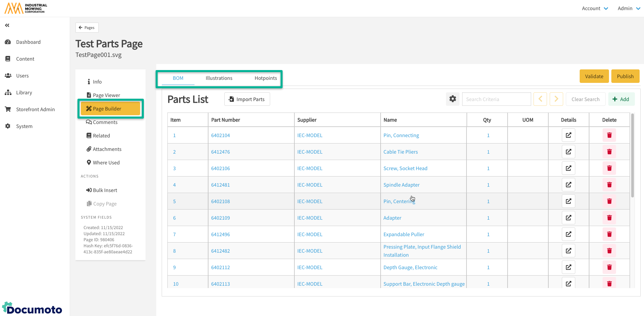Click into the Search Criteria field

[x=496, y=99]
